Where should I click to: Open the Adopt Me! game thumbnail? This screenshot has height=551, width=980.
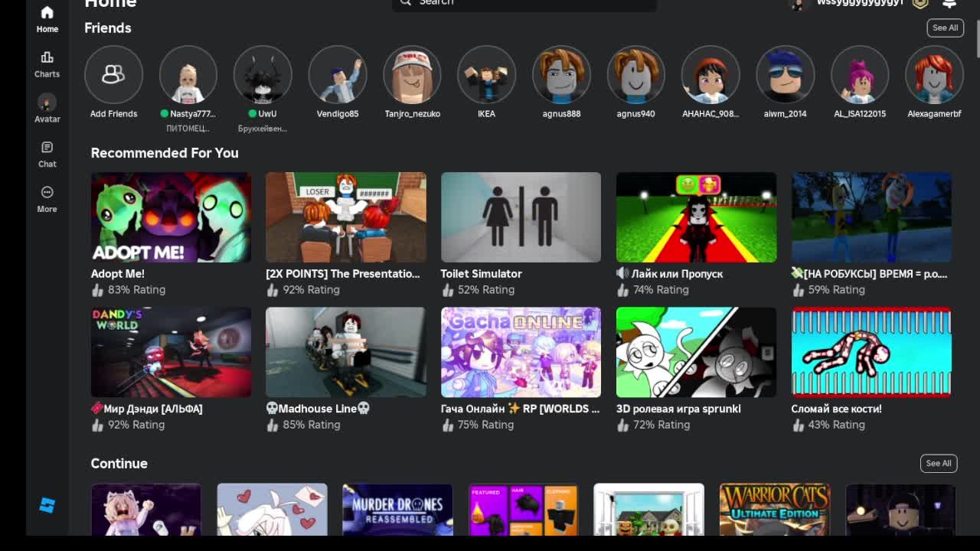point(171,217)
